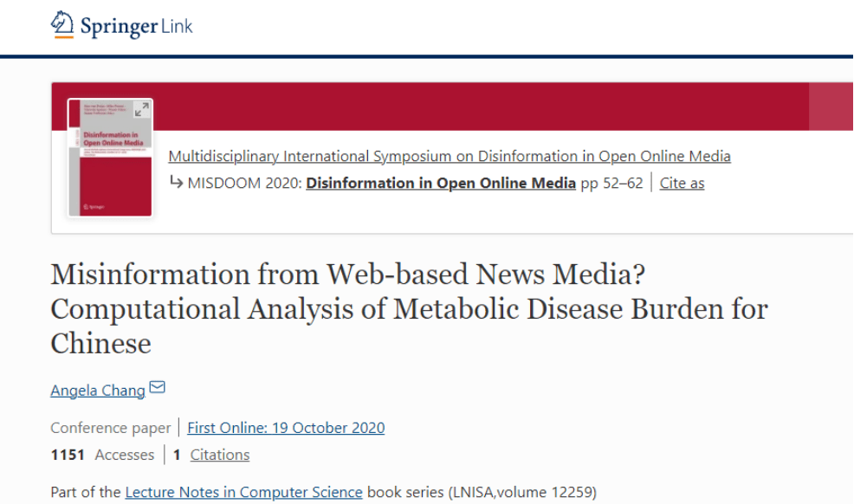
Task: Click First Online: 19 October 2020
Action: 286,428
